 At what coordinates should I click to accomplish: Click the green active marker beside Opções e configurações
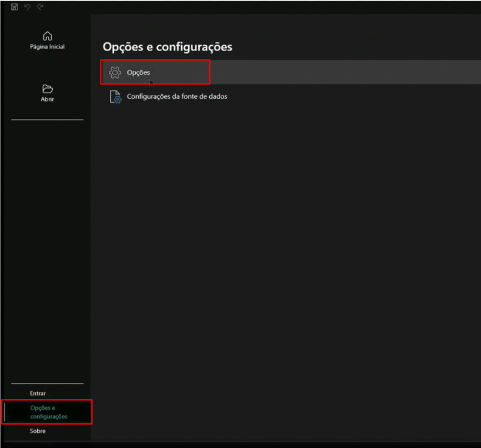click(4, 412)
